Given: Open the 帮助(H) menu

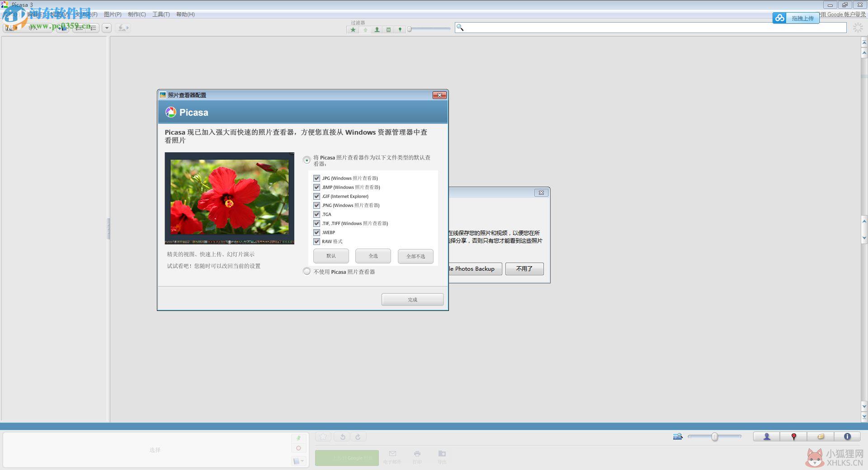Looking at the screenshot, I should [185, 14].
